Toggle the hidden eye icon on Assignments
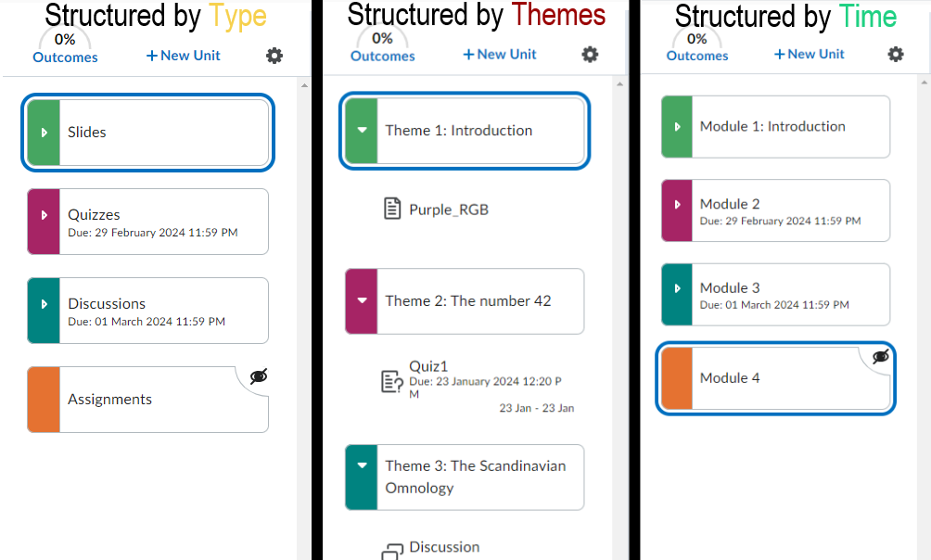Image resolution: width=931 pixels, height=560 pixels. (x=259, y=375)
